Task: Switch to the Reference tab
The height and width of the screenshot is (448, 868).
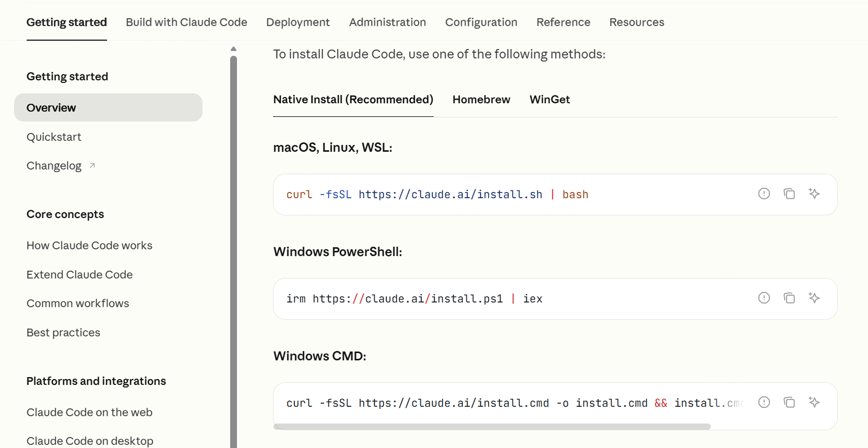Action: [563, 22]
